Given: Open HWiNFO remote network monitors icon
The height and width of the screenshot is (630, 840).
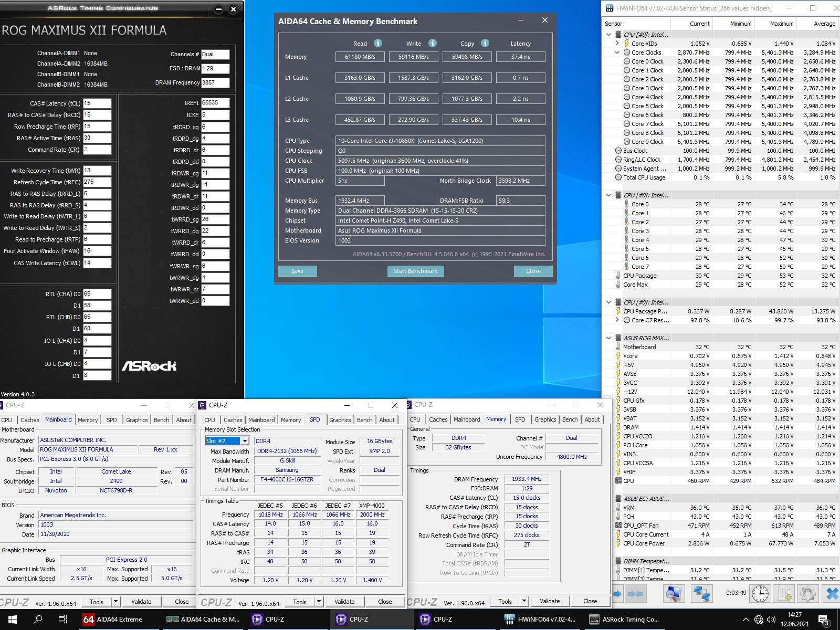Looking at the screenshot, I should pos(701,594).
